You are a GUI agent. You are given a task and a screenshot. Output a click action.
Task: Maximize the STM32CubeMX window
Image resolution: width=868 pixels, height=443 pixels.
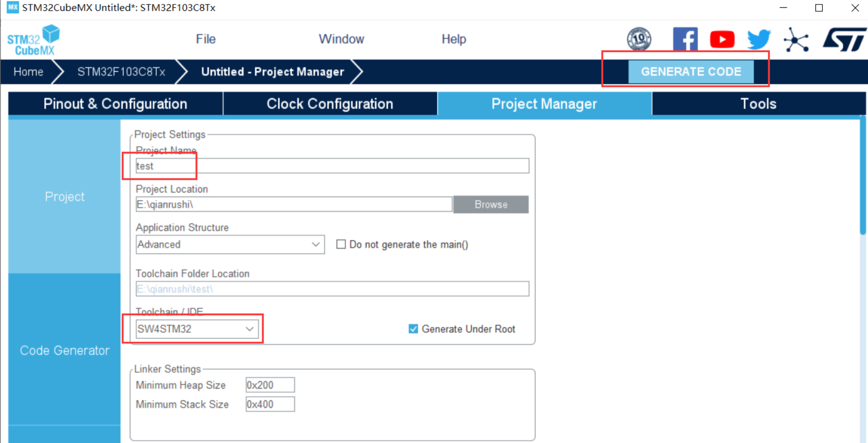point(819,8)
